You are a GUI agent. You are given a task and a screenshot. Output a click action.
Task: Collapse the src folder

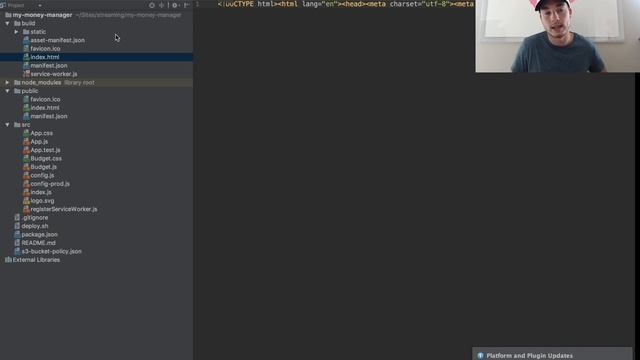coord(7,125)
